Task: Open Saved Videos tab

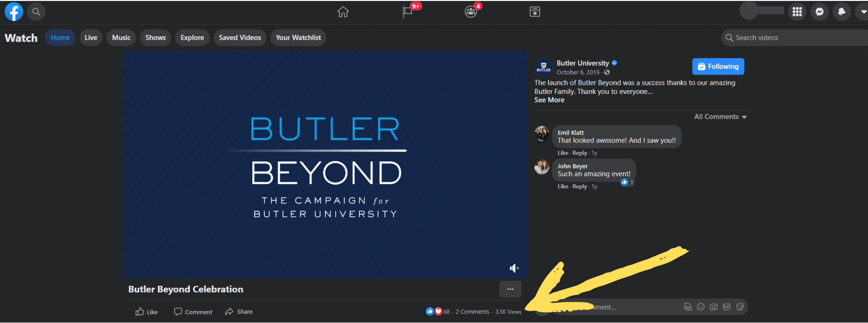Action: pyautogui.click(x=240, y=38)
